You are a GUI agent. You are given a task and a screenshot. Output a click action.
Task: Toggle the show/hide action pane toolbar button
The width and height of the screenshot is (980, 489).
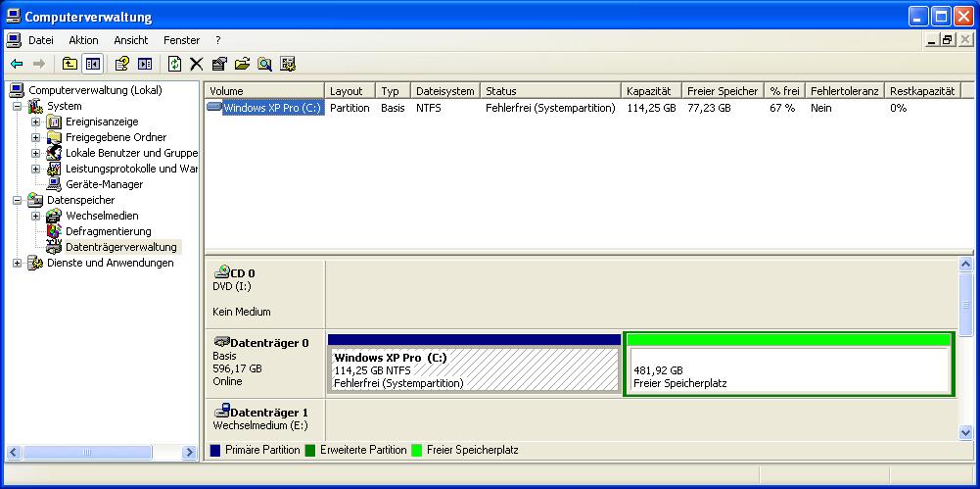coord(145,64)
